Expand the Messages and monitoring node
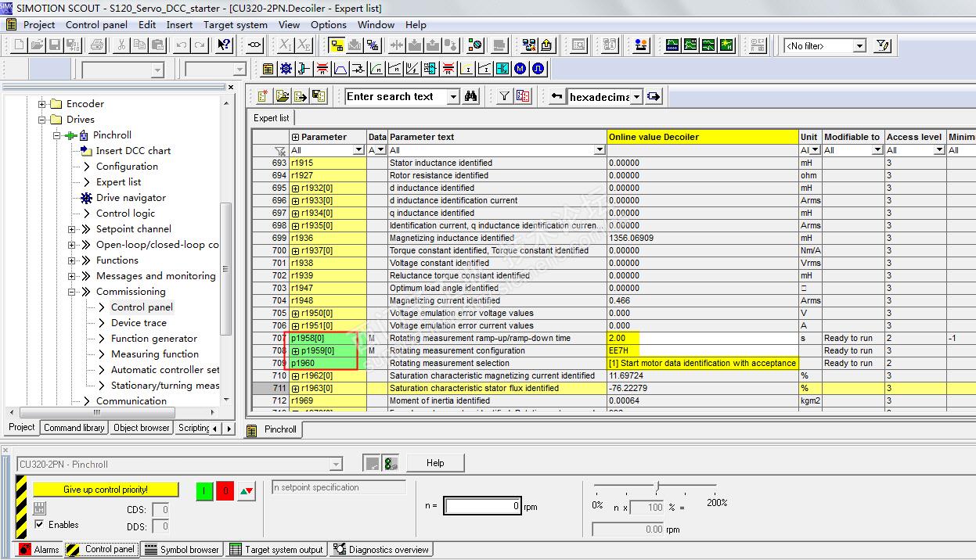 point(72,276)
